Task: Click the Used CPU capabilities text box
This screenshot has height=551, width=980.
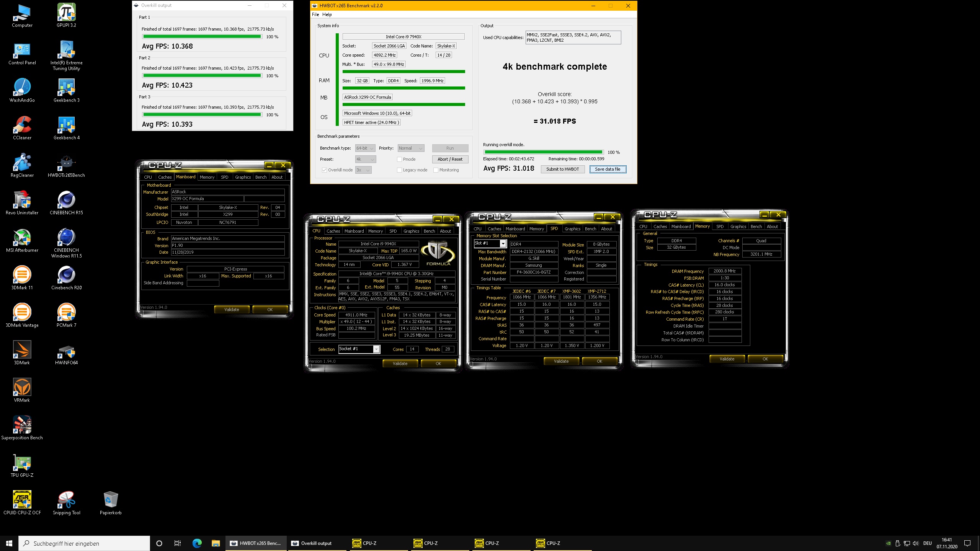Action: [573, 37]
